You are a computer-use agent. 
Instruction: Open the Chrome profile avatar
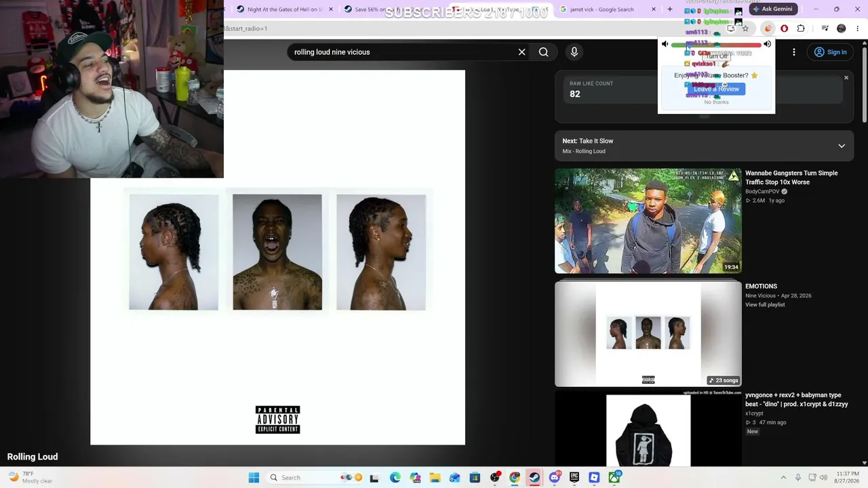842,28
